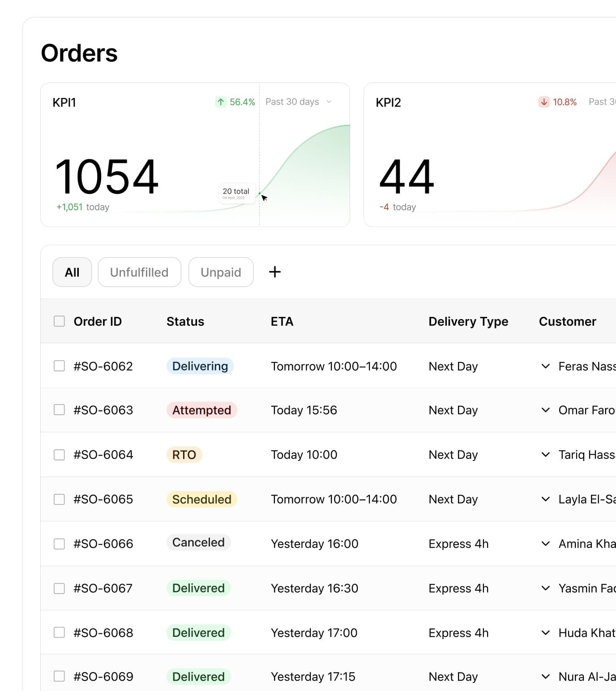Expand the customer chevron beside Nura
The height and width of the screenshot is (691, 616).
545,676
